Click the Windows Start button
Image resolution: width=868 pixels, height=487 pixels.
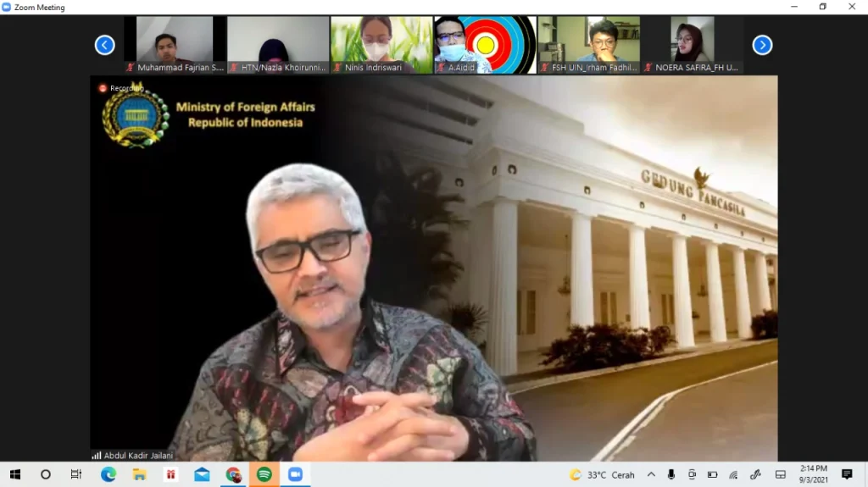(x=14, y=474)
